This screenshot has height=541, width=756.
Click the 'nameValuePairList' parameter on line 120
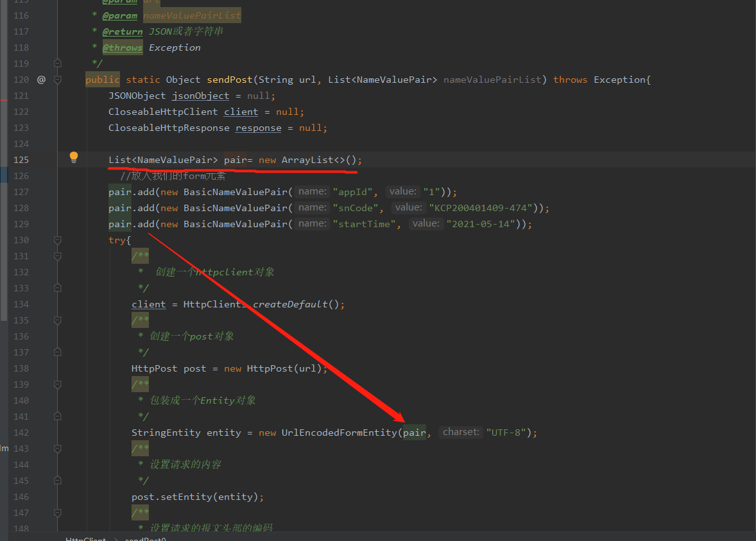pyautogui.click(x=492, y=80)
